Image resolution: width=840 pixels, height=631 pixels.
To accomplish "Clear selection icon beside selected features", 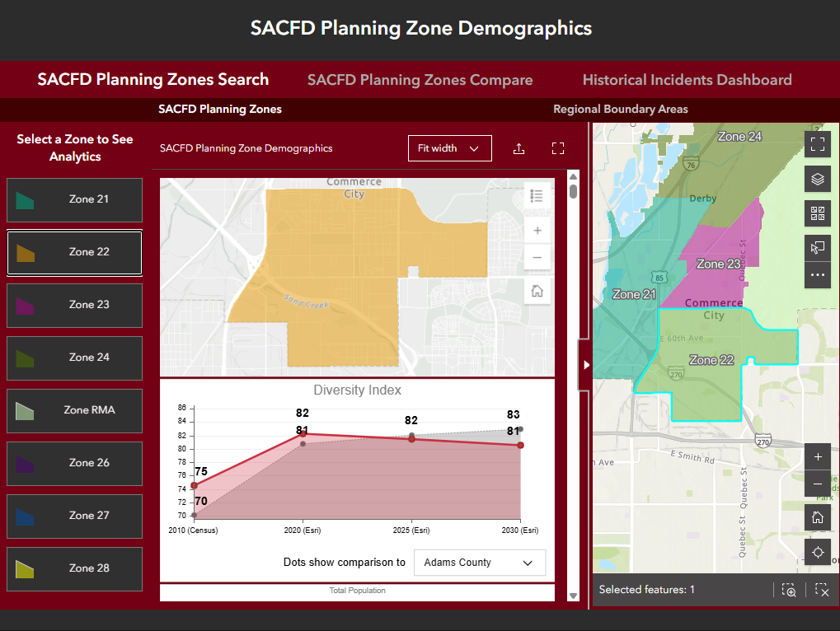I will 821,590.
